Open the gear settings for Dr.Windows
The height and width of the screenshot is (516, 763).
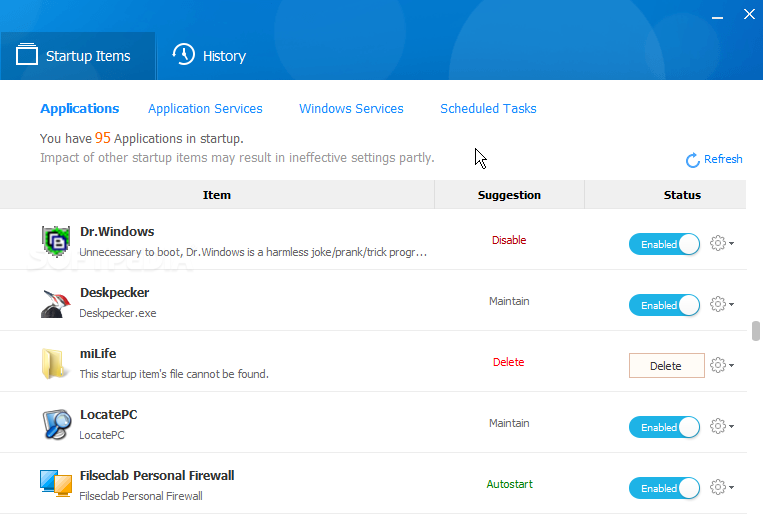(718, 243)
